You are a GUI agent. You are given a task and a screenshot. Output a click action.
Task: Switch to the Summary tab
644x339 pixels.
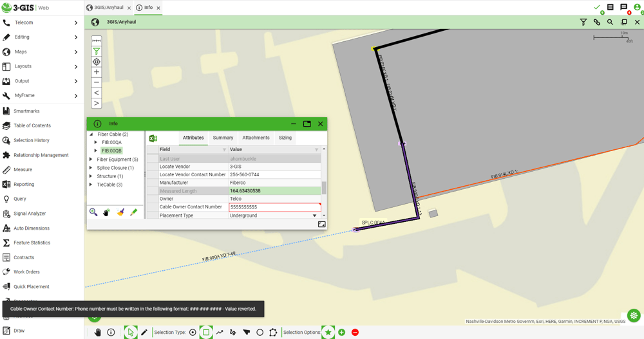[223, 138]
